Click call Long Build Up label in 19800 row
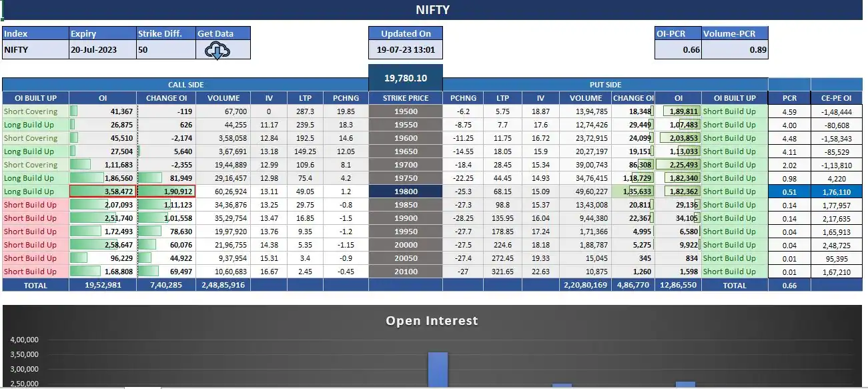 pos(29,191)
